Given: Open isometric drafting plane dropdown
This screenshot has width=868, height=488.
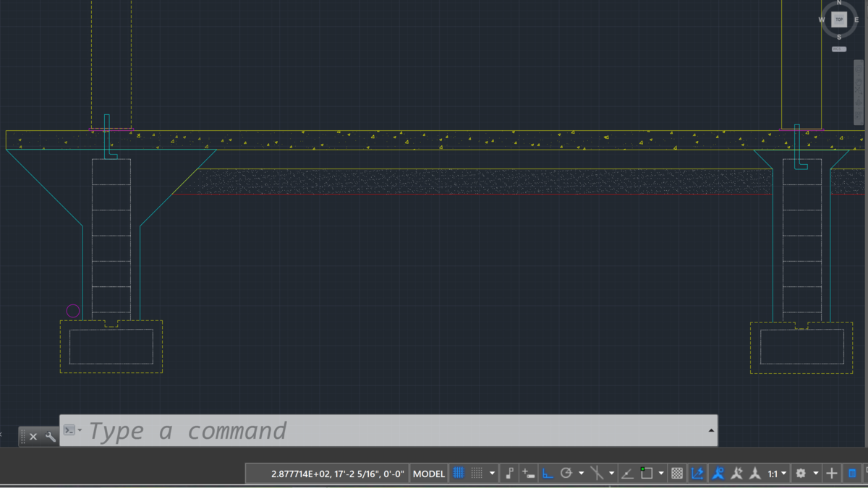Looking at the screenshot, I should (x=611, y=474).
